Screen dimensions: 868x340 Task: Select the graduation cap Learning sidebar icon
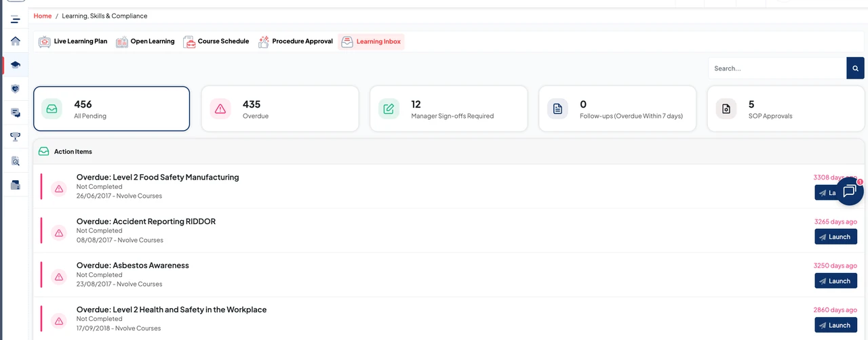15,64
